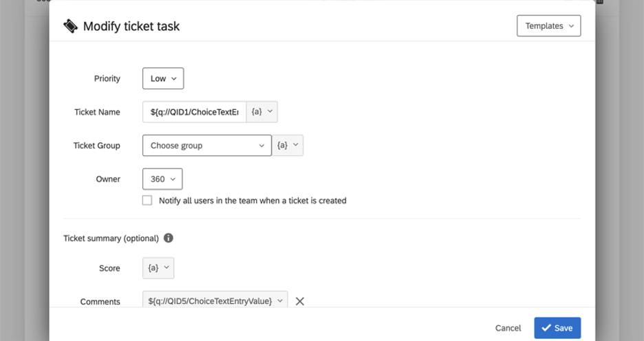Expand the Comments QID5 value dropdown
Screen dimensions: 644x341
click(215, 301)
